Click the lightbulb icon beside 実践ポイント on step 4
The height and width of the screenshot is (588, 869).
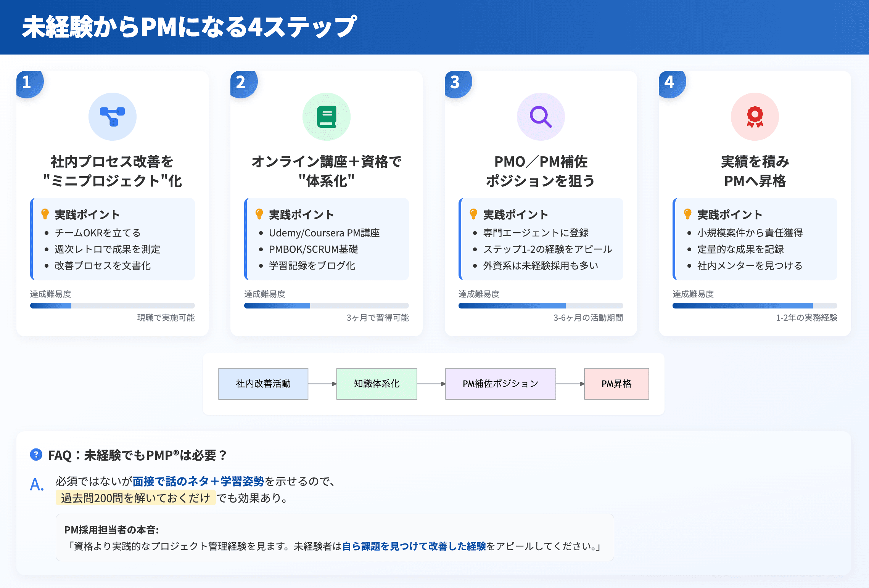click(x=688, y=214)
